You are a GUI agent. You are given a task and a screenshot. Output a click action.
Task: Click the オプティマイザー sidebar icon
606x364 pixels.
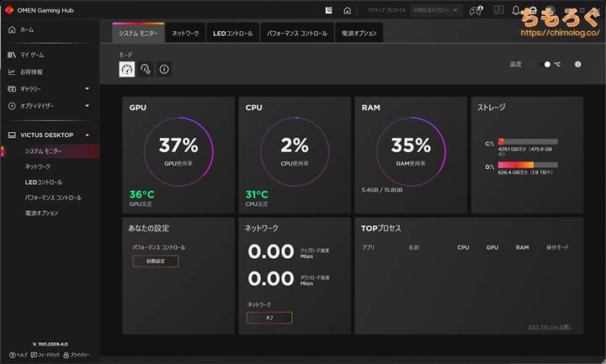click(12, 106)
